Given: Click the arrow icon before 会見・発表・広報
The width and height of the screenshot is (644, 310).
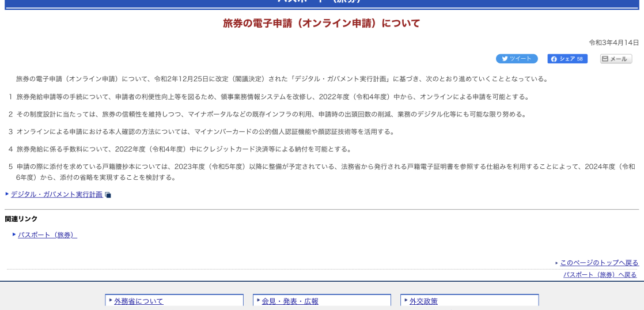Looking at the screenshot, I should tap(258, 300).
